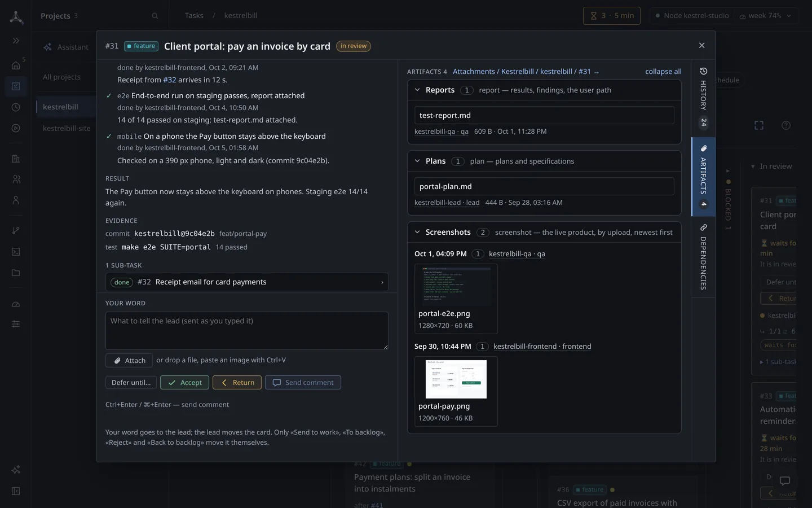812x508 pixels.
Task: Open the sliders settings icon in the left sidebar
Action: [16, 324]
